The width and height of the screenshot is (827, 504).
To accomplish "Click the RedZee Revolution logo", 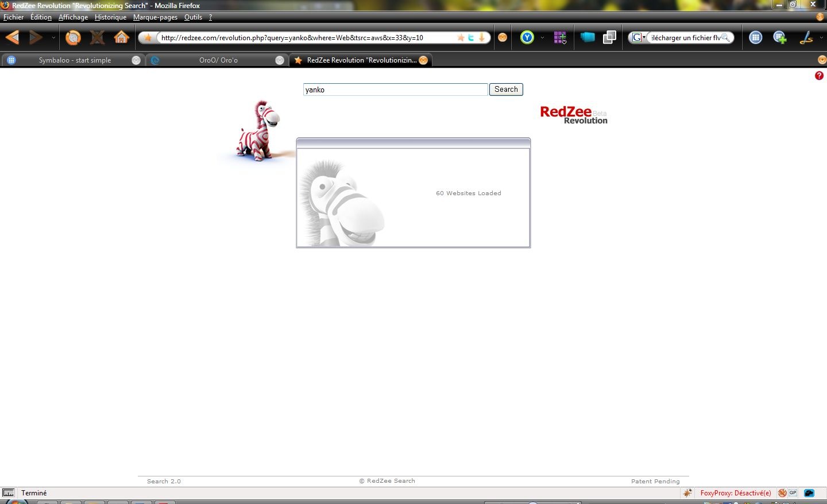I will (574, 115).
